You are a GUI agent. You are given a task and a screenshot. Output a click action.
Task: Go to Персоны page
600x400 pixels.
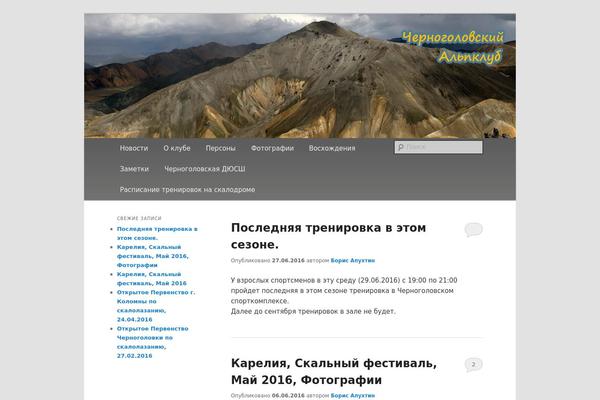point(220,148)
